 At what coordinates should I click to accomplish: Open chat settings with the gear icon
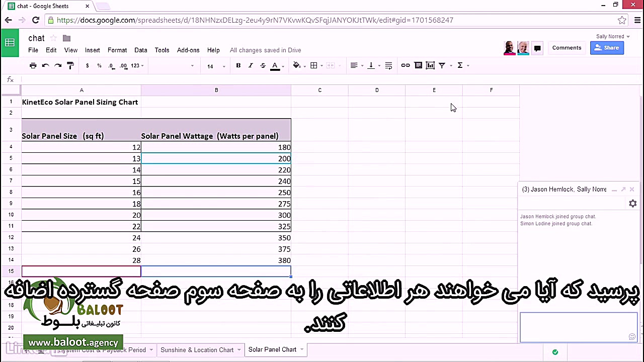[x=632, y=203]
